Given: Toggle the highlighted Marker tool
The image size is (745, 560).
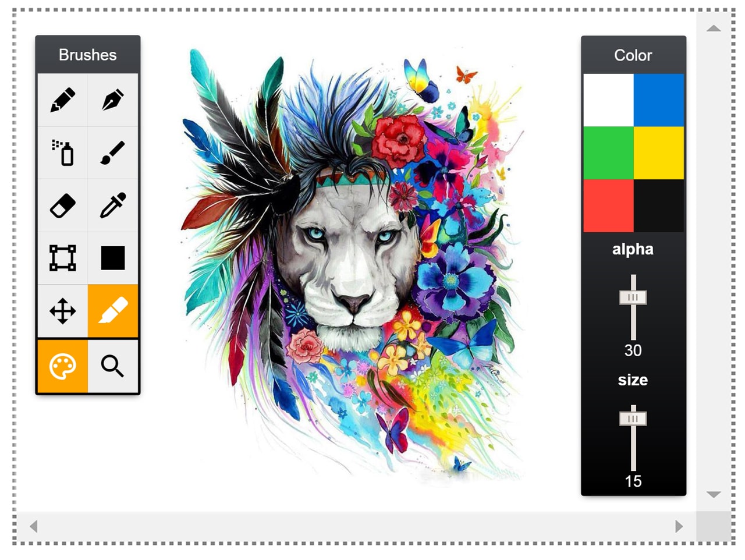Looking at the screenshot, I should [x=113, y=311].
